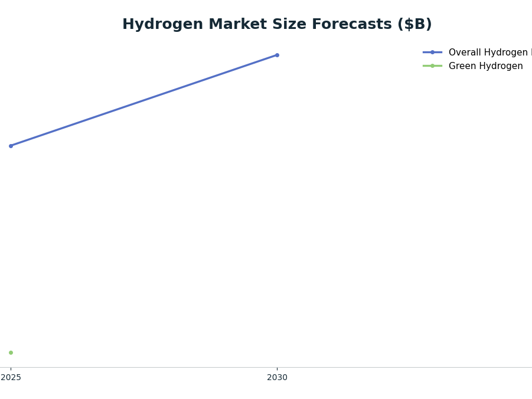Select the green data point at 2025

click(x=11, y=352)
